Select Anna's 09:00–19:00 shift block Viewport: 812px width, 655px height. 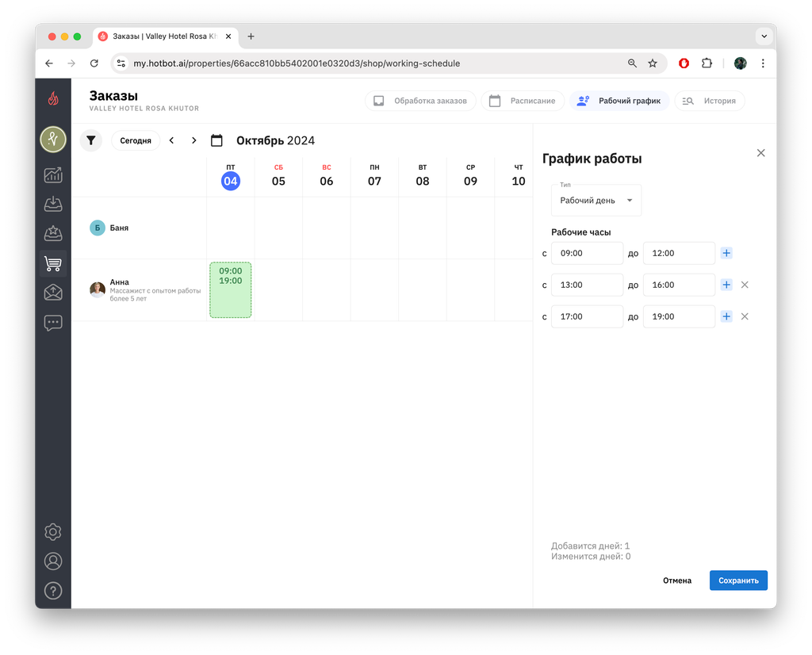(x=231, y=290)
